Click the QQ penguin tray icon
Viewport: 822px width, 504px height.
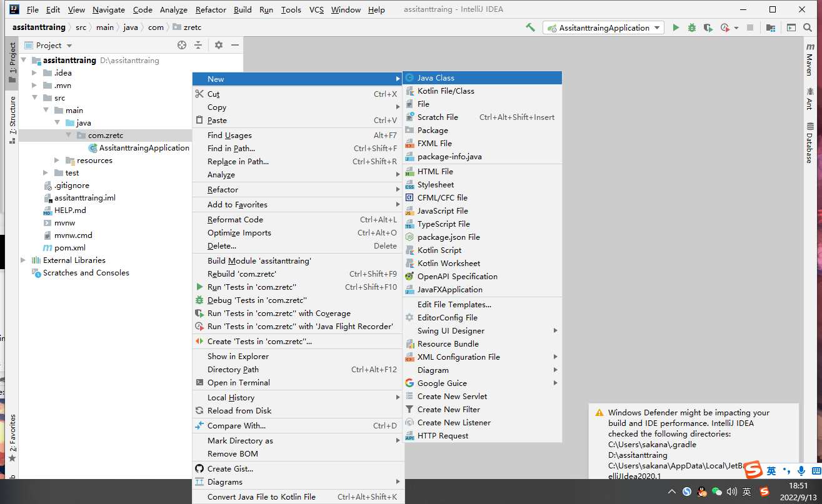tap(702, 492)
